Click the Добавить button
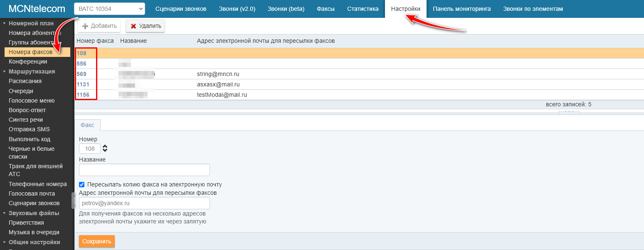This screenshot has width=644, height=250. coord(99,26)
